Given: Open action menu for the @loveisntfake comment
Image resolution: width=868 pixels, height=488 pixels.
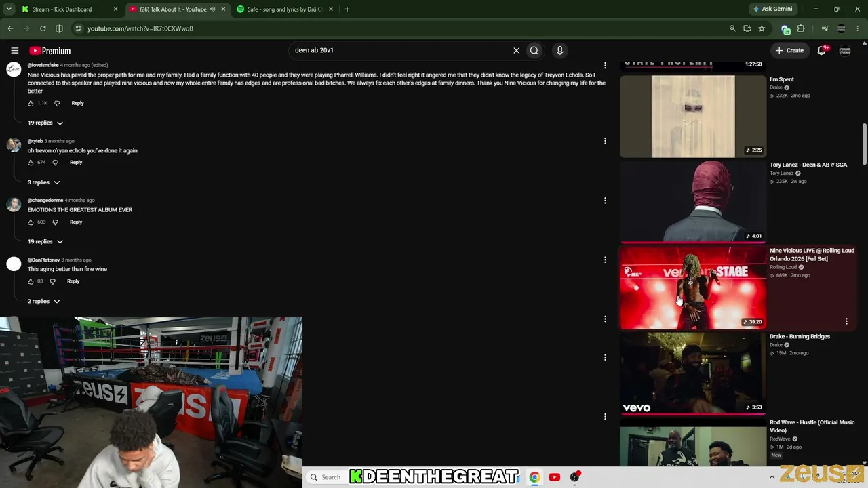Looking at the screenshot, I should point(605,66).
